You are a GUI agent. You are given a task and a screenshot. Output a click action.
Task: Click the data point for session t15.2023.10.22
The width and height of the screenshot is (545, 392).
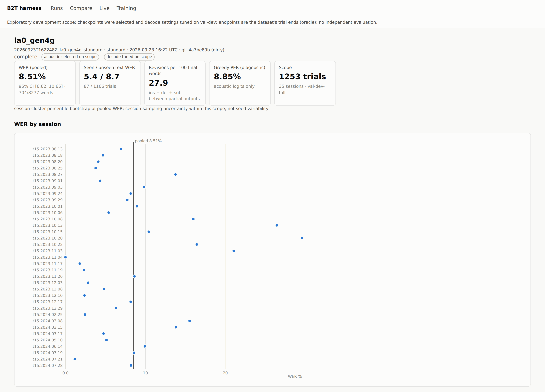click(x=197, y=244)
